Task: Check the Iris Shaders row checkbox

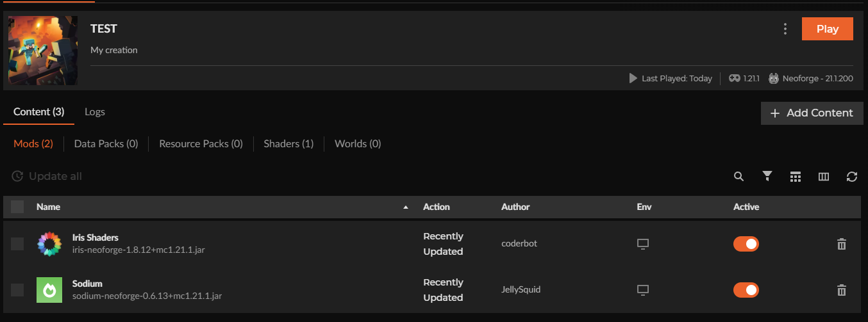Action: pos(17,244)
